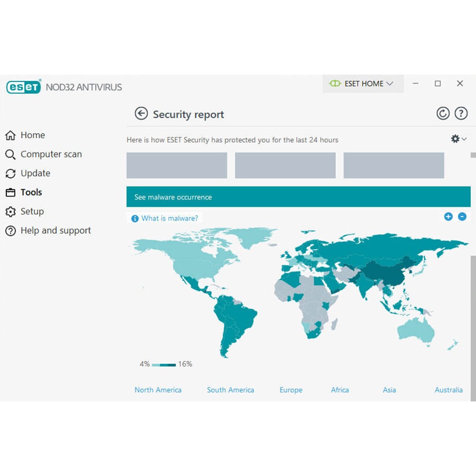Click the Setup gear icon
Image resolution: width=476 pixels, height=476 pixels.
point(11,212)
